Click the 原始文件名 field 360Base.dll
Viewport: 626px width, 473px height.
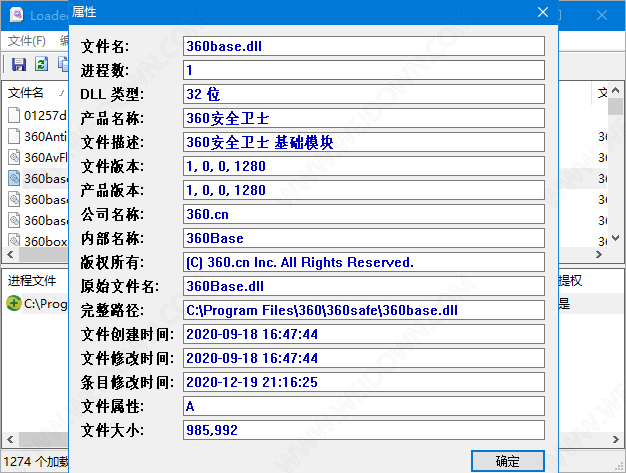click(x=364, y=286)
